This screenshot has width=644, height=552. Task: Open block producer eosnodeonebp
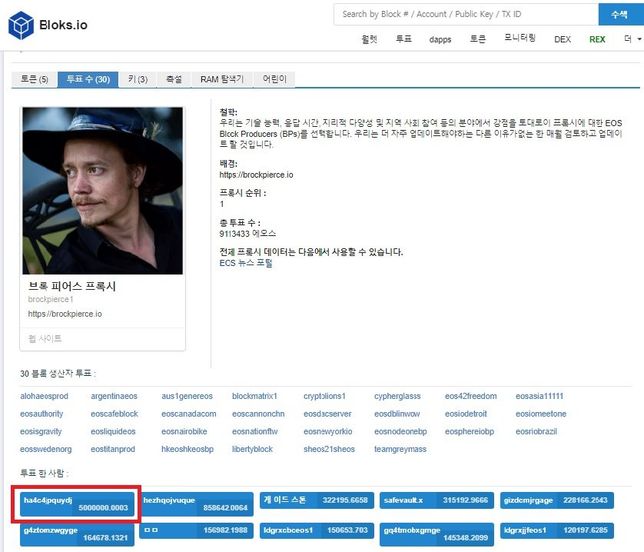pyautogui.click(x=400, y=432)
